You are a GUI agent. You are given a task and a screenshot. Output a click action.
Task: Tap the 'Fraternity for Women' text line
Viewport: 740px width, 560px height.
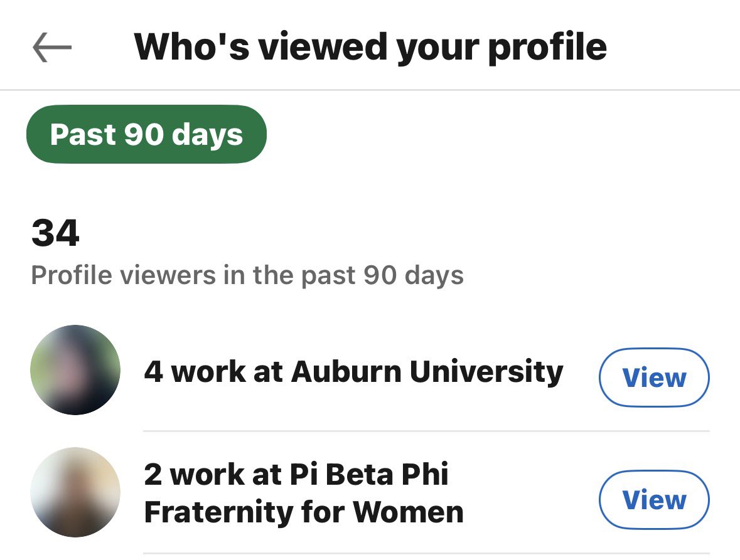tap(304, 512)
